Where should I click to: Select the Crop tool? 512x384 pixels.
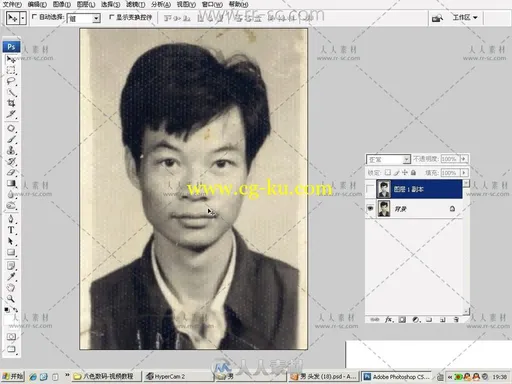pyautogui.click(x=11, y=103)
